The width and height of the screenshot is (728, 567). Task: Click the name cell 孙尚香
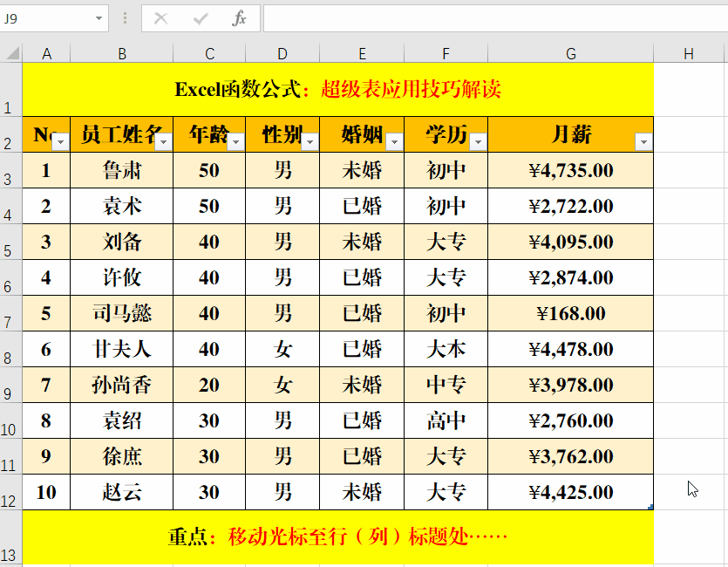(122, 385)
